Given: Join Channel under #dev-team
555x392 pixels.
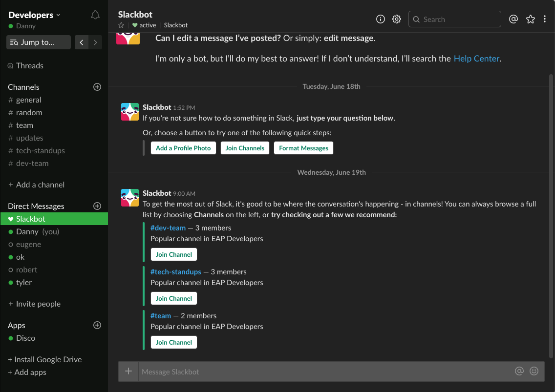Looking at the screenshot, I should 174,254.
